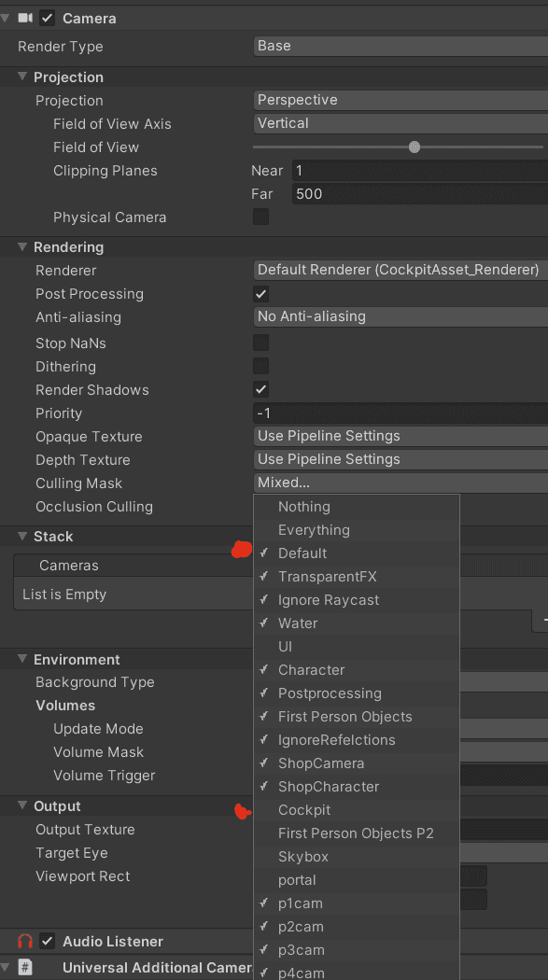Enable the Stop NaNs checkbox

pyautogui.click(x=261, y=343)
